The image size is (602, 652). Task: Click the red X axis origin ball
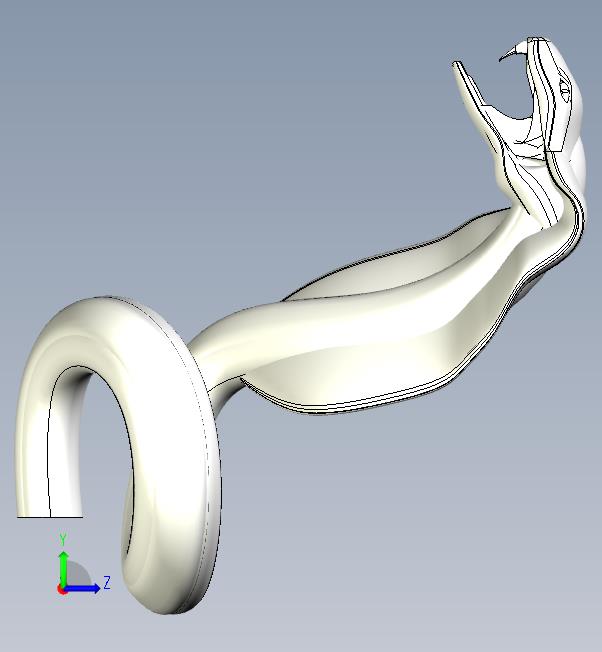[62, 589]
